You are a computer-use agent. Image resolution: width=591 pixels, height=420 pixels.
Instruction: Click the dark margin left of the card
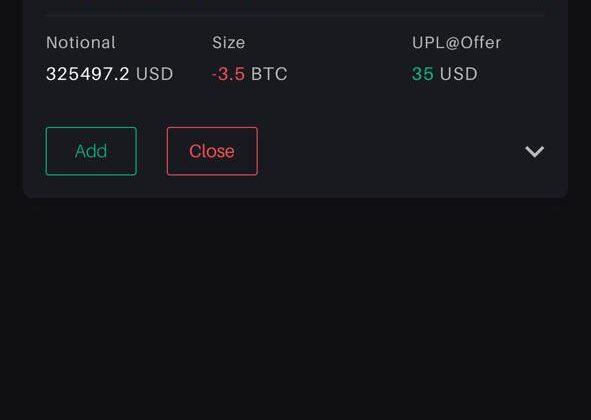(11, 98)
